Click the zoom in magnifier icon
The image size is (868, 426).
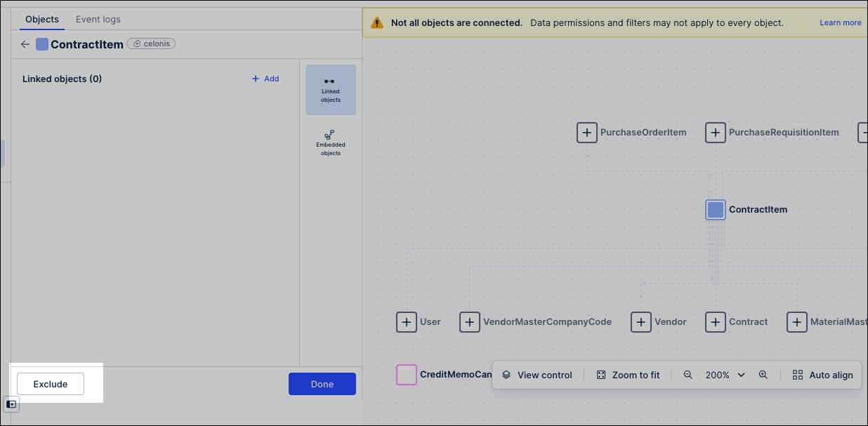coord(763,375)
